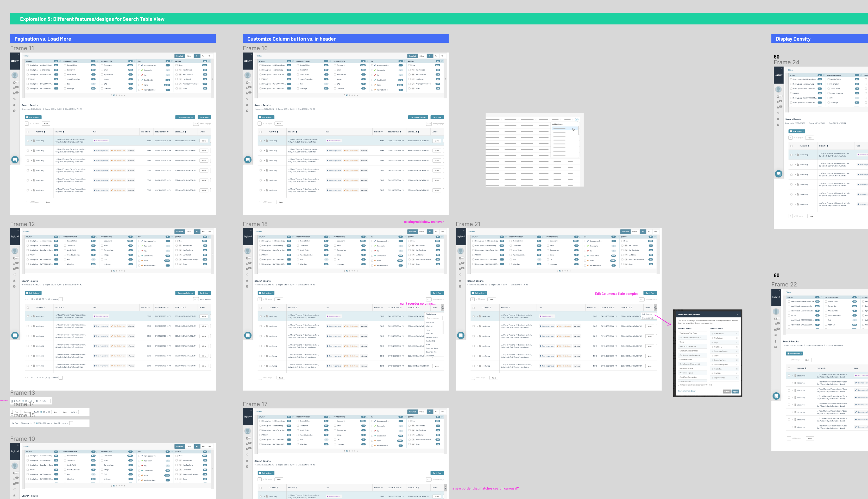
Task: Click user avatar in Frame 18 sidebar
Action: [248, 251]
